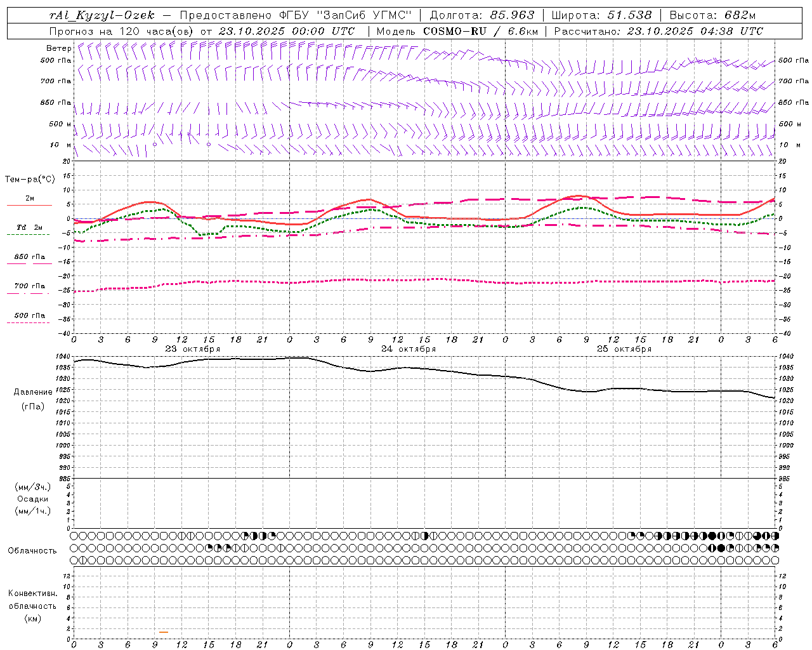Click the 500 гПа temperature legend entry
The image size is (812, 650).
click(30, 315)
